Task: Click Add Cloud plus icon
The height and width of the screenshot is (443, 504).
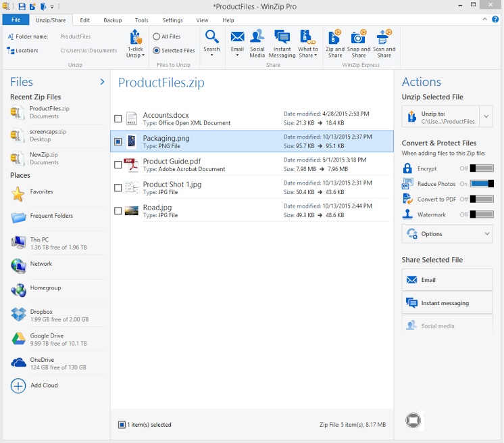Action: [18, 386]
